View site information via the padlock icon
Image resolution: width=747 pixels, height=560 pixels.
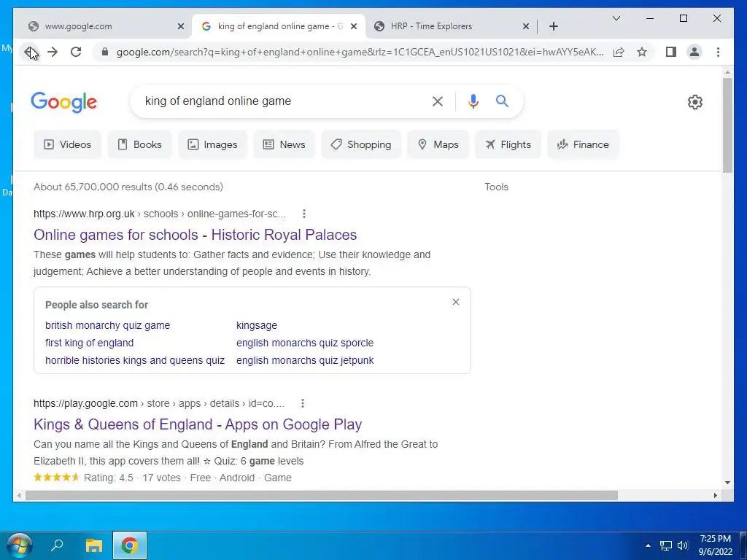(x=105, y=52)
